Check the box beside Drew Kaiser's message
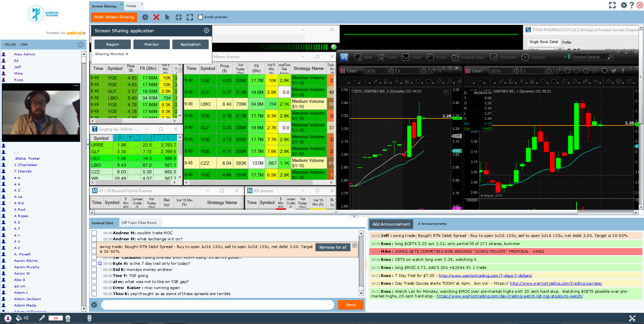644x324 pixels. 94,288
